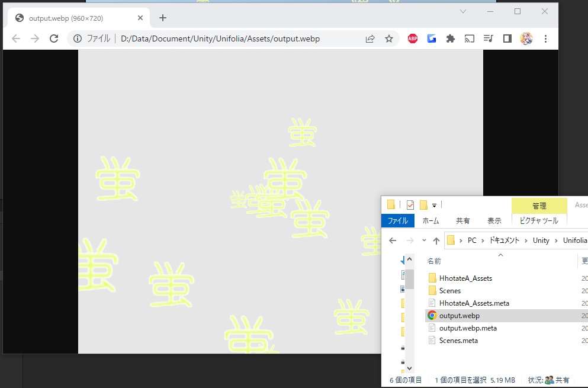The width and height of the screenshot is (588, 388).
Task: Open the share icon in the address bar
Action: (370, 38)
